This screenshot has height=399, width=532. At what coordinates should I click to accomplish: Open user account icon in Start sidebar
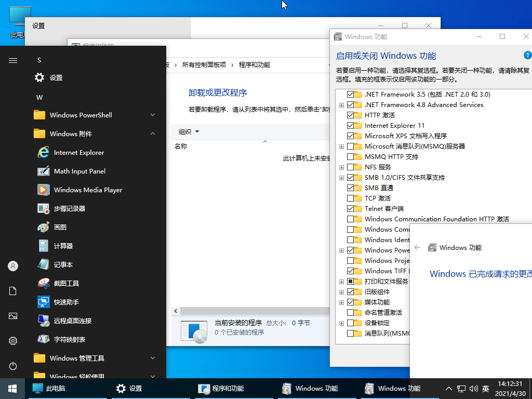(x=13, y=266)
